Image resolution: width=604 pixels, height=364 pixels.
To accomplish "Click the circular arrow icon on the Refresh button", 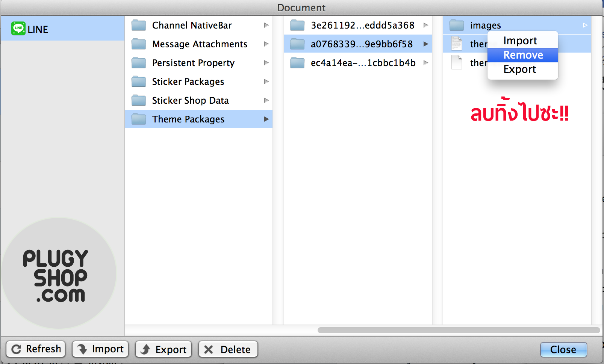I will click(x=17, y=349).
